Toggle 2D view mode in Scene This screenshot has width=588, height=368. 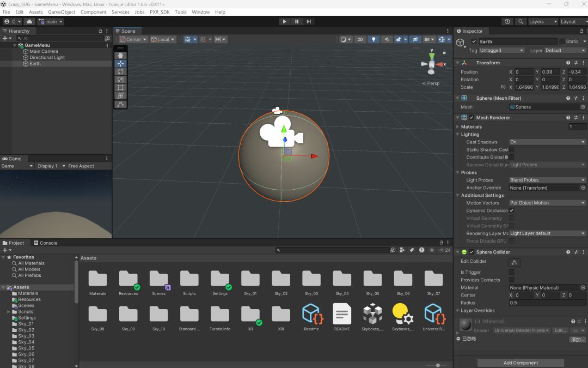pos(360,39)
